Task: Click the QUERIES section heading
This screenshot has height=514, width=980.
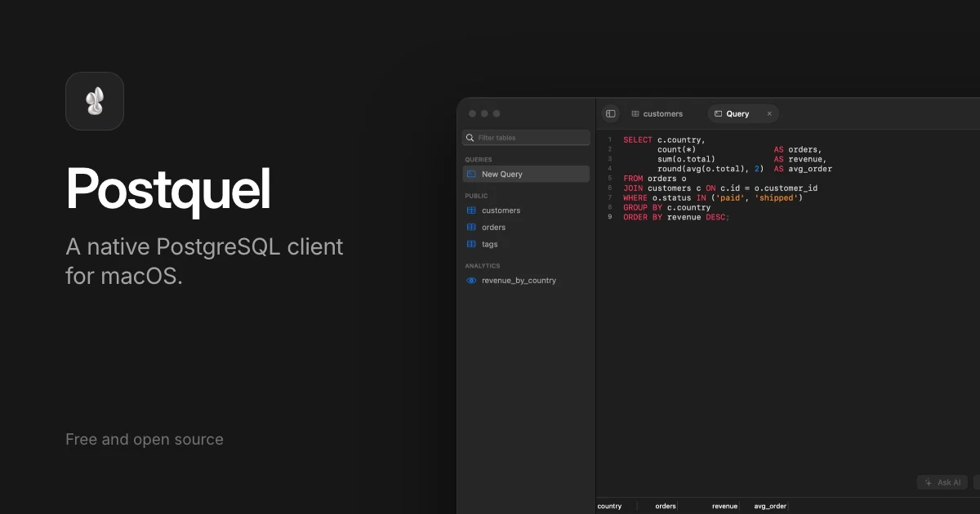Action: [x=479, y=160]
